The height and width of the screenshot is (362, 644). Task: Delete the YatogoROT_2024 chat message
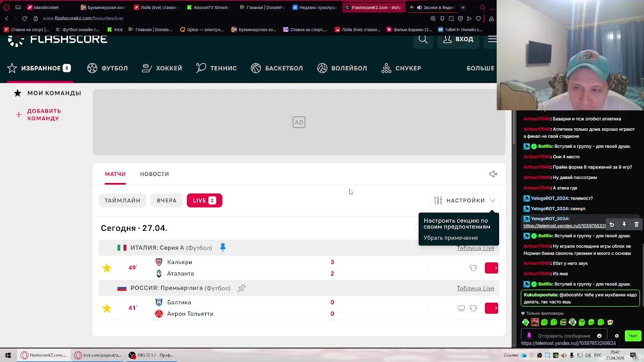point(636,225)
